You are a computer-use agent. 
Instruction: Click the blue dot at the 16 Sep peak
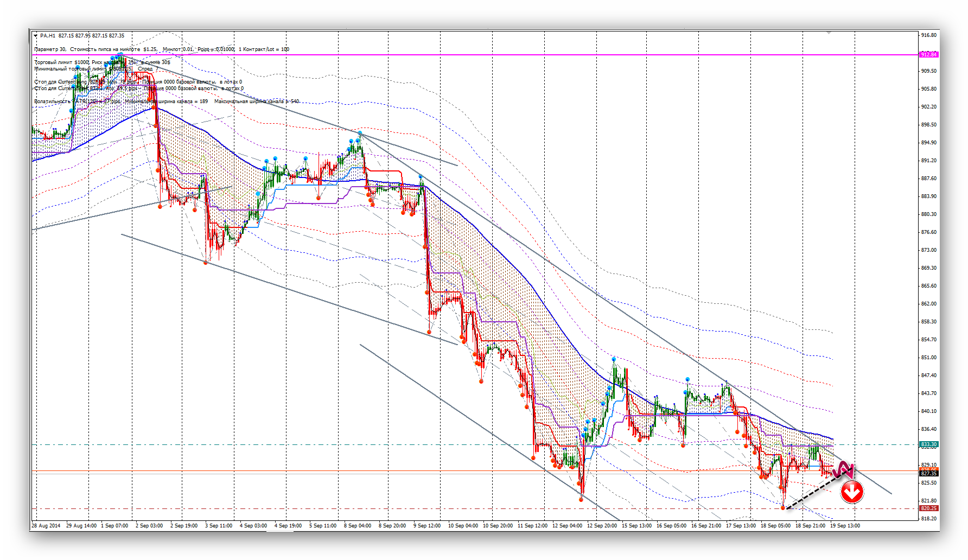(x=687, y=379)
